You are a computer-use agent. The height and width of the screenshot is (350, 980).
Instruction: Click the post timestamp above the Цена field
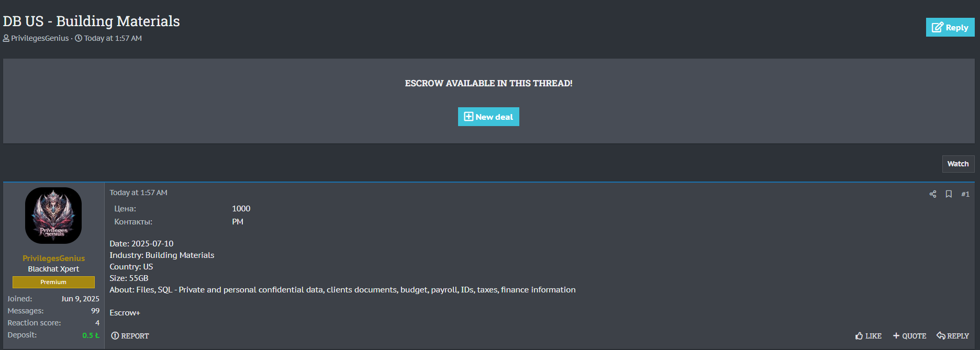[138, 193]
